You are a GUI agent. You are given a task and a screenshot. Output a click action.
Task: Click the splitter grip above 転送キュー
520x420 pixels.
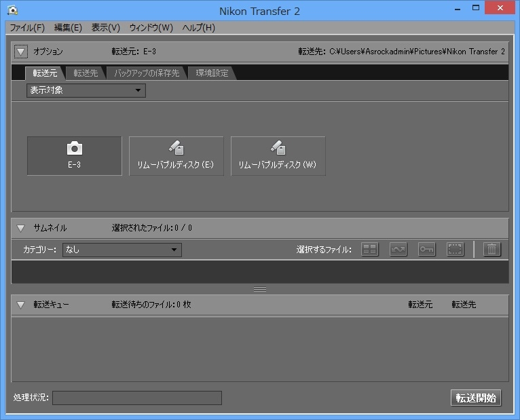point(260,290)
